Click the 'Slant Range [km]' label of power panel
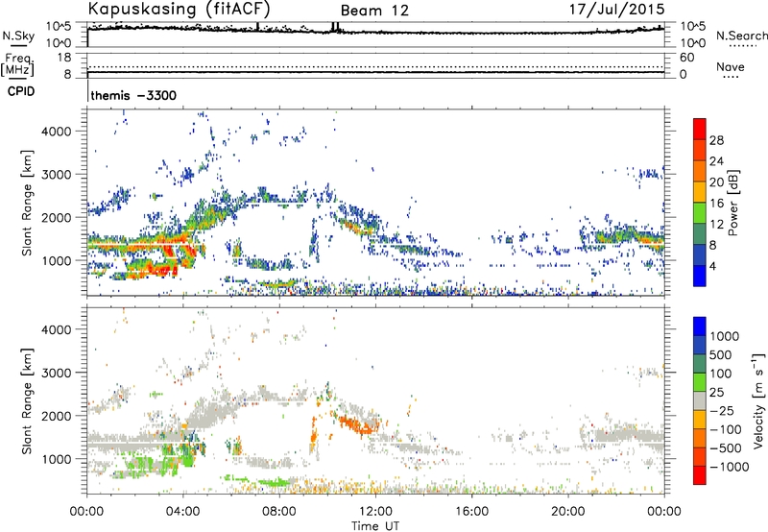Viewport: 768px width, 532px height. pyautogui.click(x=27, y=203)
